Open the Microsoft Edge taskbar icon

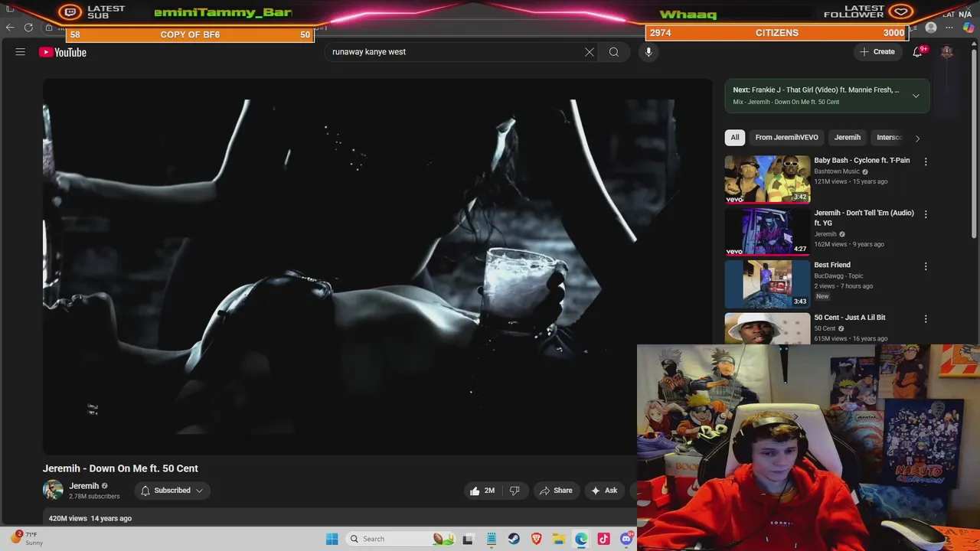pos(582,539)
